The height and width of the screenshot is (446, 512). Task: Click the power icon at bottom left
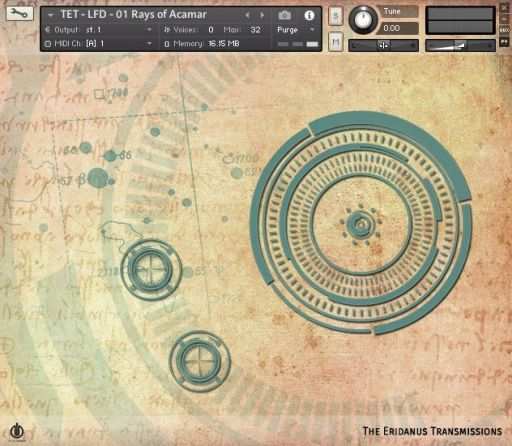click(x=16, y=432)
